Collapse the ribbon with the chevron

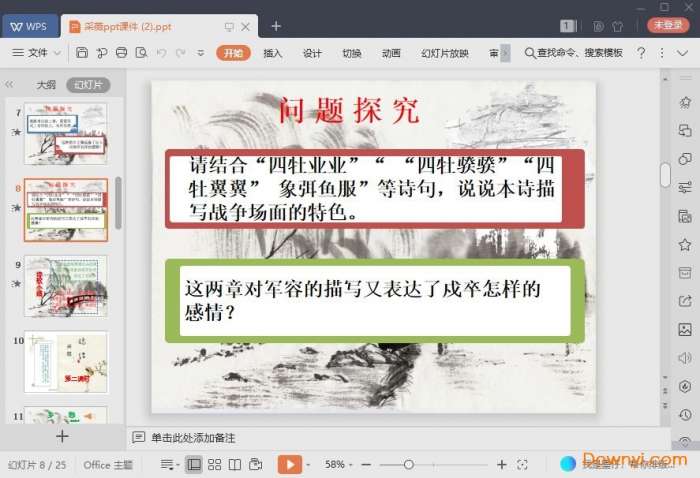click(682, 53)
